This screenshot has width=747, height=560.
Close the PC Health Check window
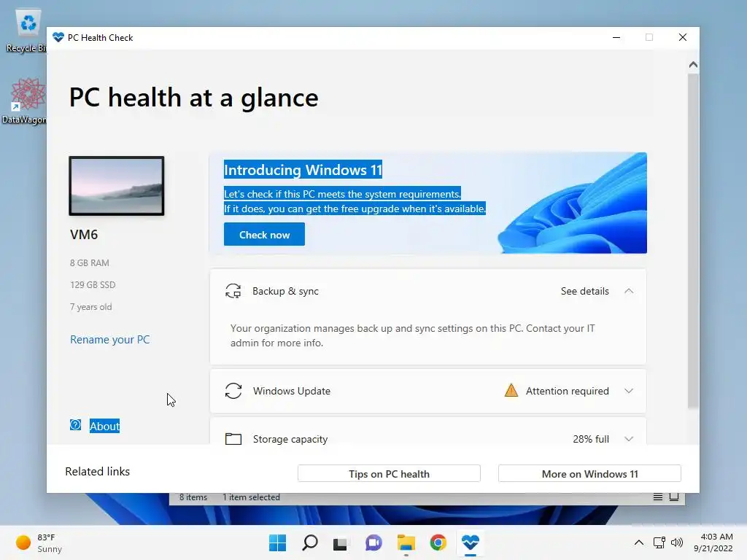[x=683, y=37]
